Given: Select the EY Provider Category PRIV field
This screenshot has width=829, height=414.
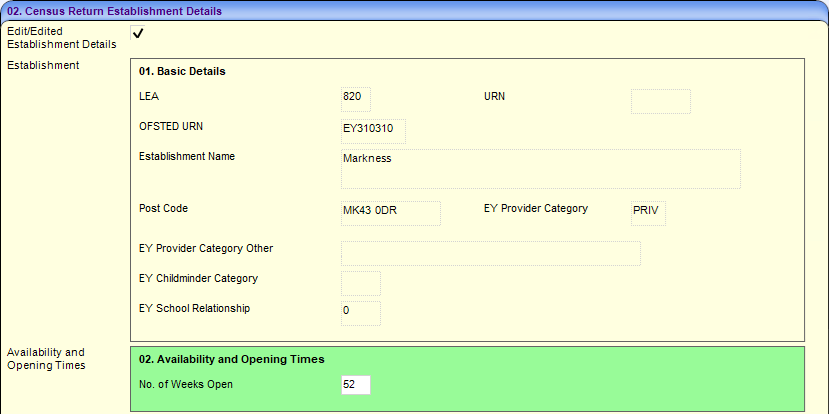Looking at the screenshot, I should pyautogui.click(x=648, y=213).
